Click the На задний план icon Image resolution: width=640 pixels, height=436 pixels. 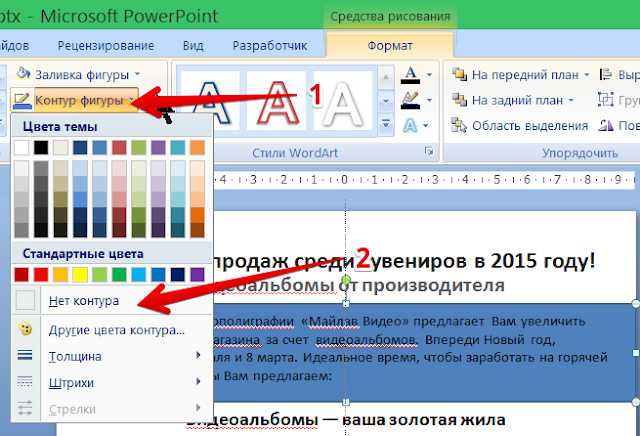pyautogui.click(x=460, y=100)
